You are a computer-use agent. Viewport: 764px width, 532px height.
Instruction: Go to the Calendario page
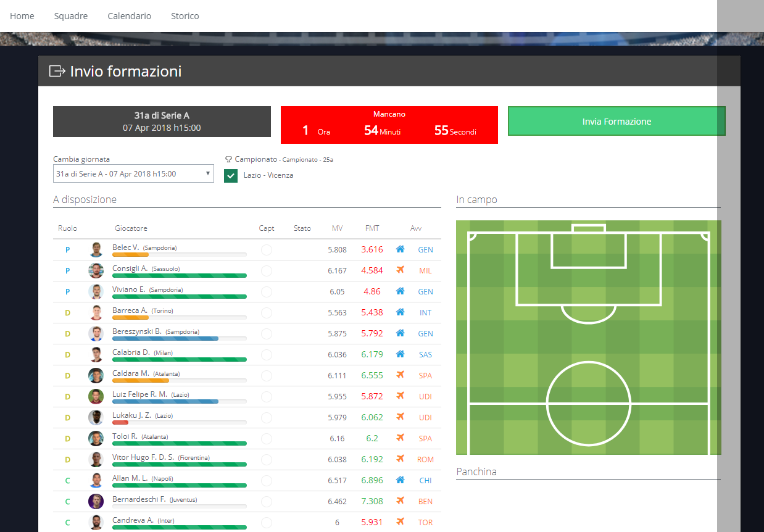tap(129, 16)
